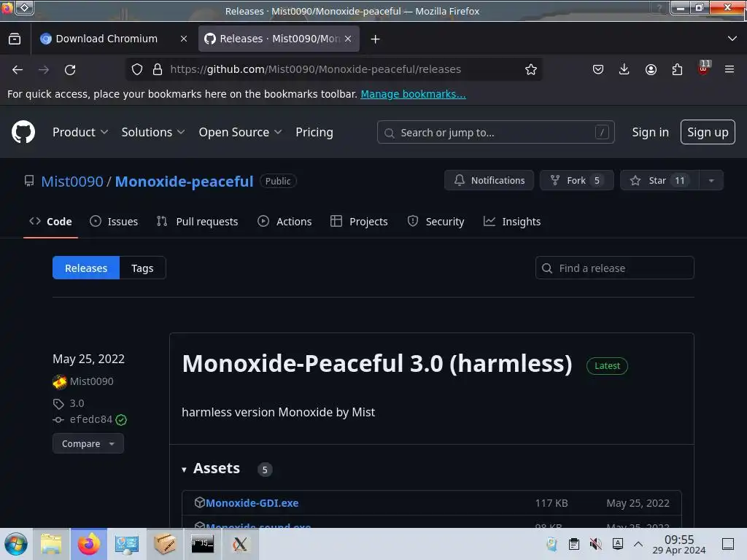Expand Open Source navigation menu

[x=240, y=133]
